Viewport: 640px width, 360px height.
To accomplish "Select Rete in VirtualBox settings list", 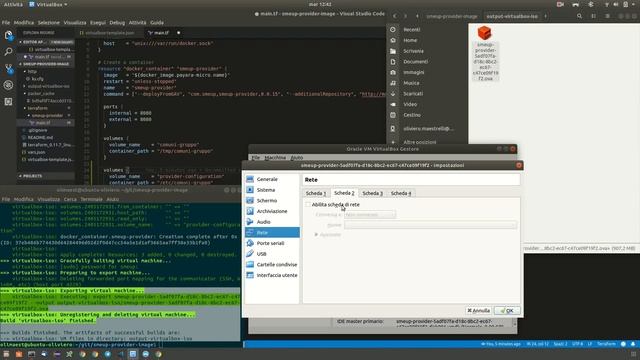I will [x=272, y=232].
